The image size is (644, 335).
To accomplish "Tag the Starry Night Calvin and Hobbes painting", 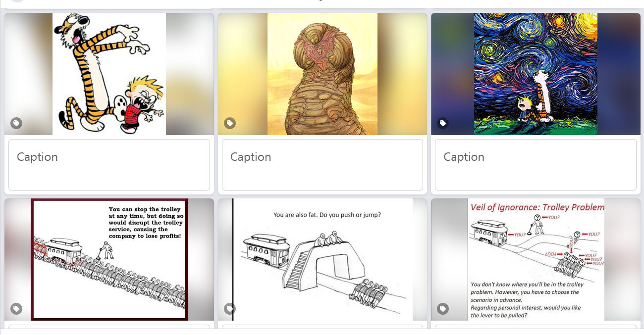I will [443, 123].
